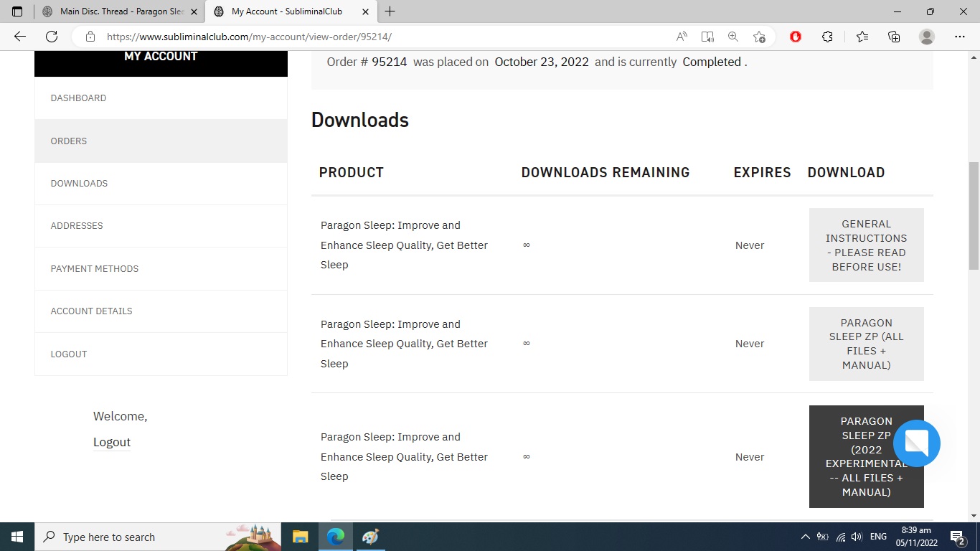Open the blue chat widget bubble
Viewport: 980px width, 551px height.
point(916,443)
